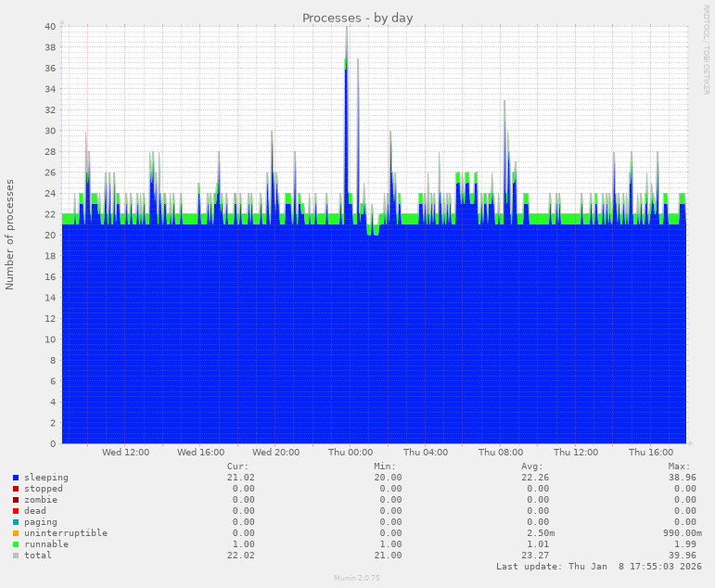This screenshot has width=715, height=588.
Task: Click the 'uninterruptible' legend label
Action: tap(66, 533)
